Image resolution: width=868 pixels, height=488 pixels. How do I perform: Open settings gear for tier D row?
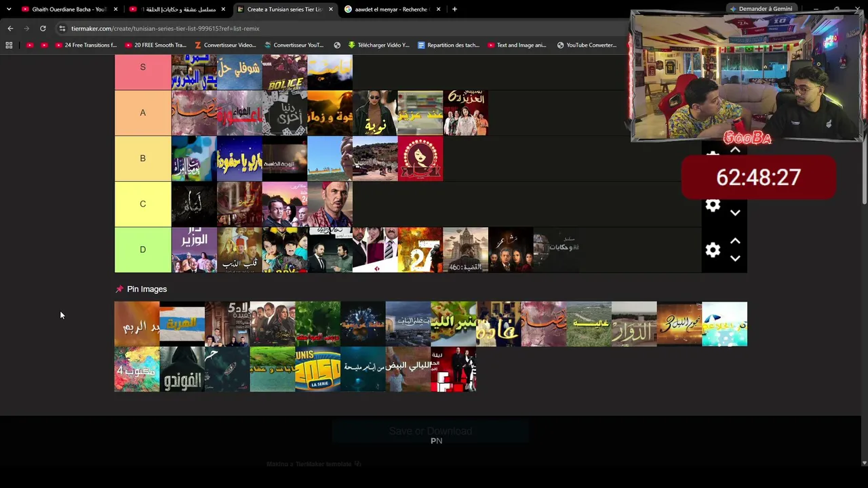tap(712, 250)
